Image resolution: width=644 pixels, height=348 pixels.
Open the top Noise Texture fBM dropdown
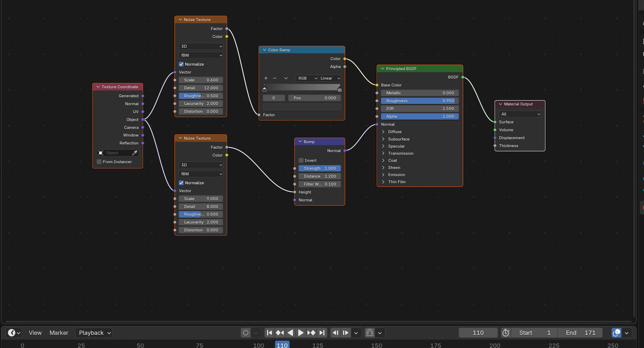(201, 55)
